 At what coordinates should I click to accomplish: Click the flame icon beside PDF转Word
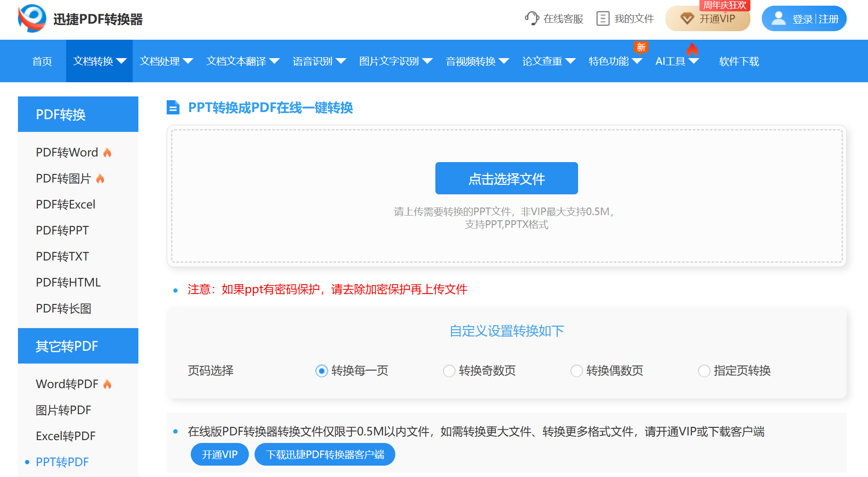(107, 152)
